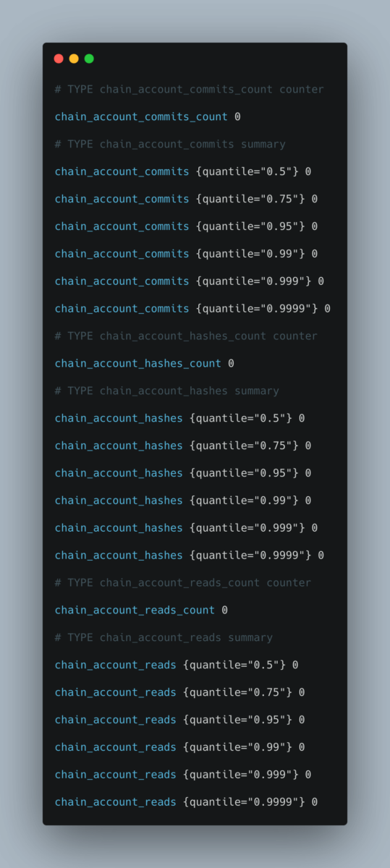
Task: Click chain_account_reads quantile="0.9999" line
Action: click(186, 802)
